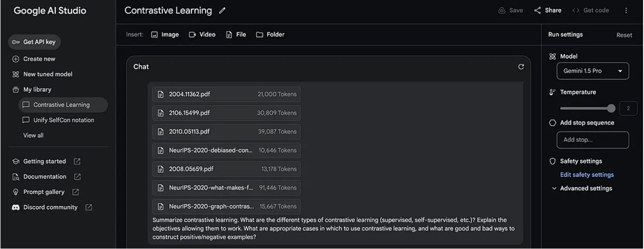Click the Share button
644x249 pixels.
547,10
